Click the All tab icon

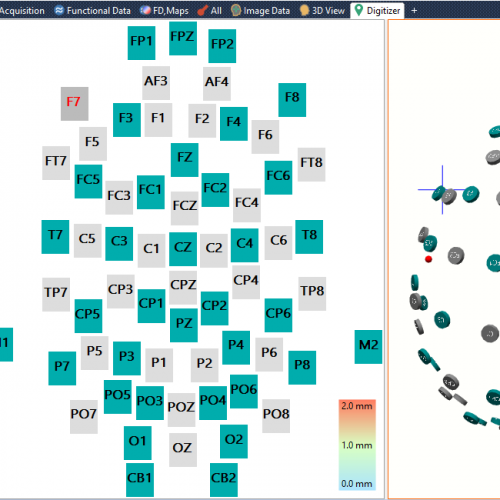coord(202,11)
